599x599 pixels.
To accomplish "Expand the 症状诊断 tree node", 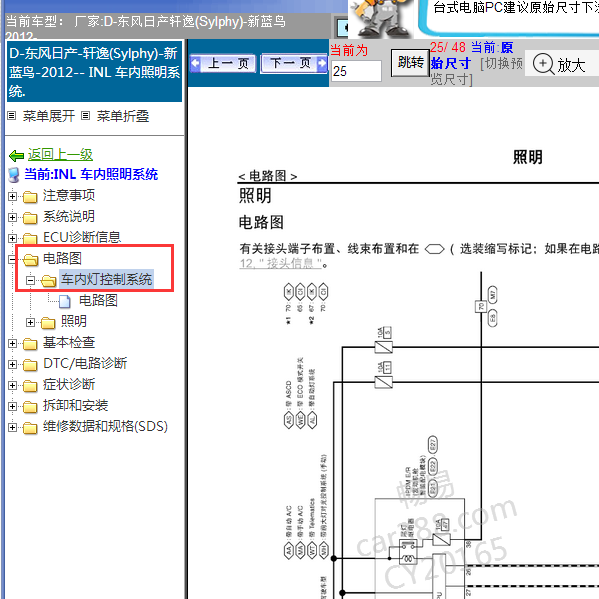I will [x=12, y=385].
